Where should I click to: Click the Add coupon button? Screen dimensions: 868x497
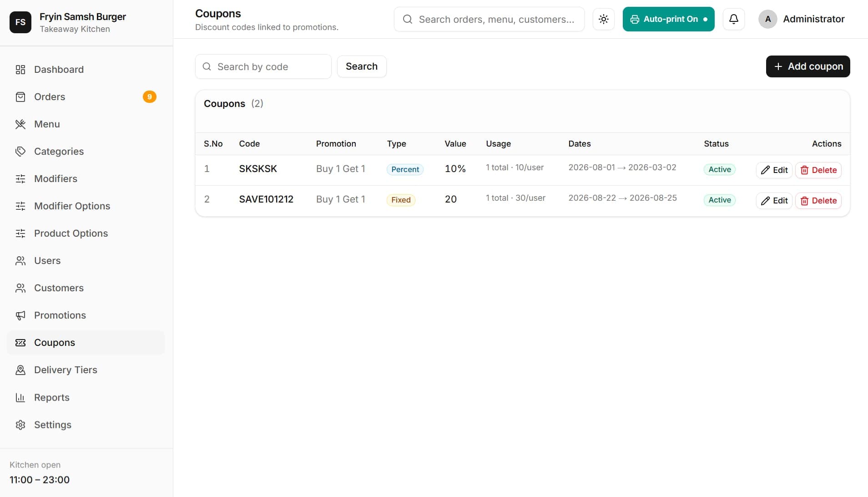808,66
